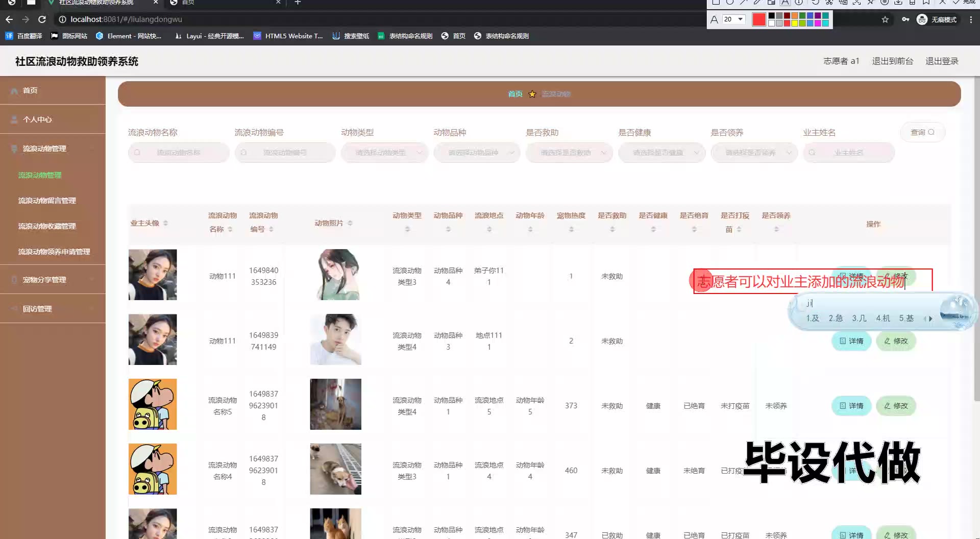Viewport: 980px width, 539px height.
Task: Click 修改 for the 流浪动物名称5 row
Action: [x=896, y=406]
